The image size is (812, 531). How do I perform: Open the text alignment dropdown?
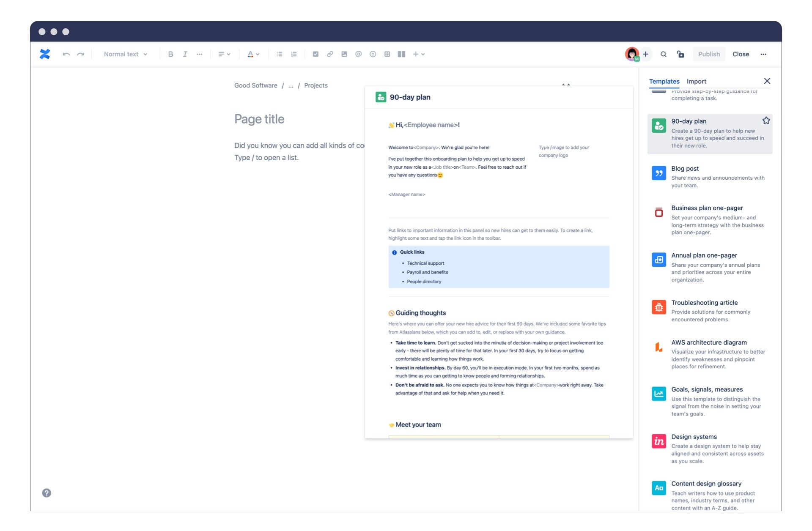pos(224,54)
